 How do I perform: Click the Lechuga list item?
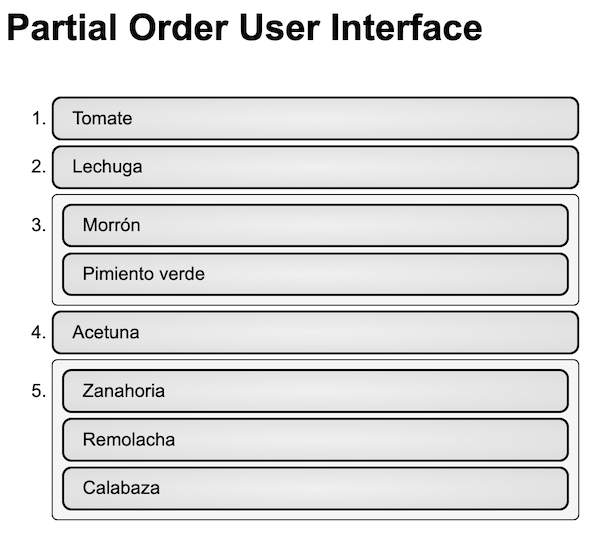coord(315,167)
